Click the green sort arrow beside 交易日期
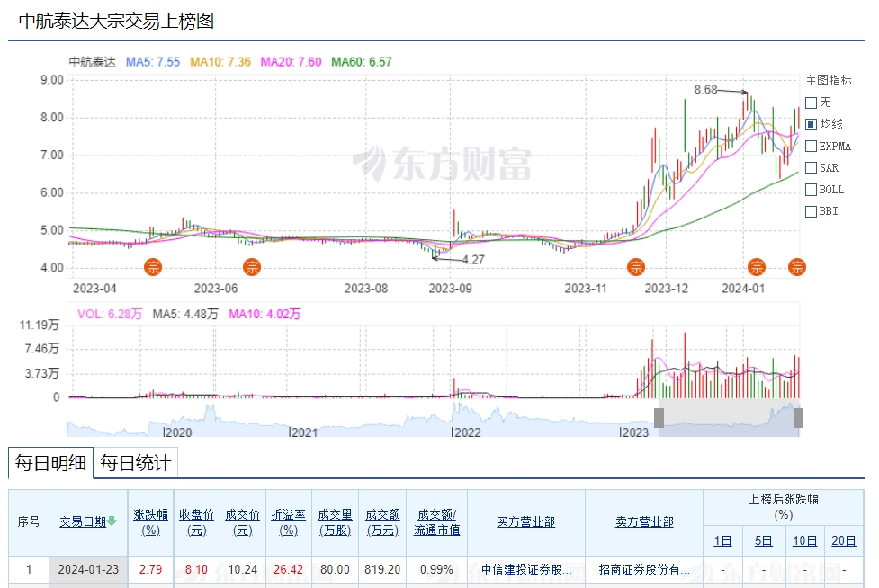 112,521
